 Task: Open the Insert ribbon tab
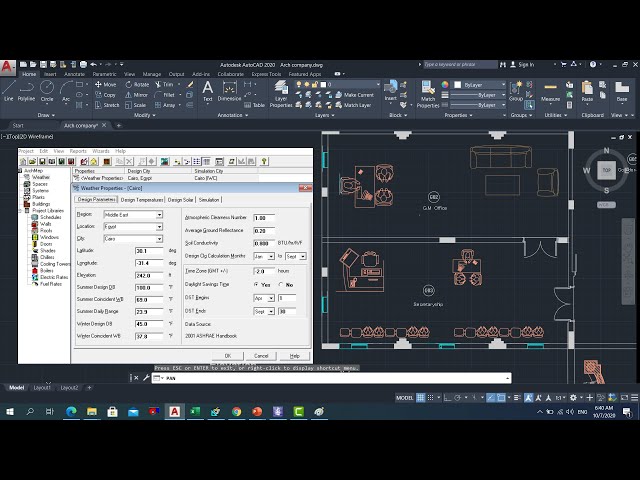50,74
